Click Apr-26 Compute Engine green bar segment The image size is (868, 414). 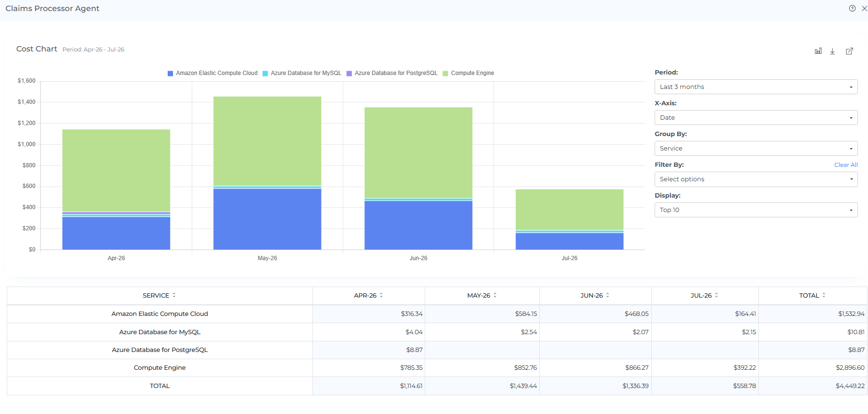[x=116, y=171]
